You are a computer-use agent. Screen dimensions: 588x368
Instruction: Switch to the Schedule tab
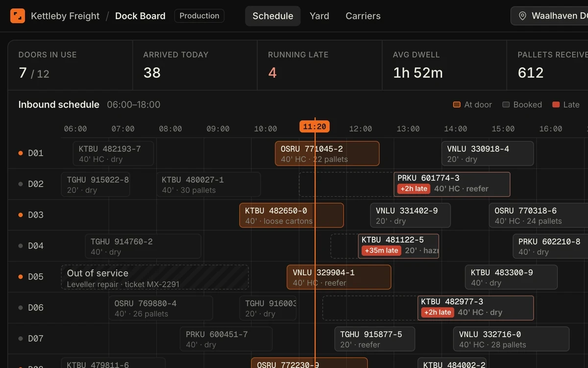(x=273, y=16)
